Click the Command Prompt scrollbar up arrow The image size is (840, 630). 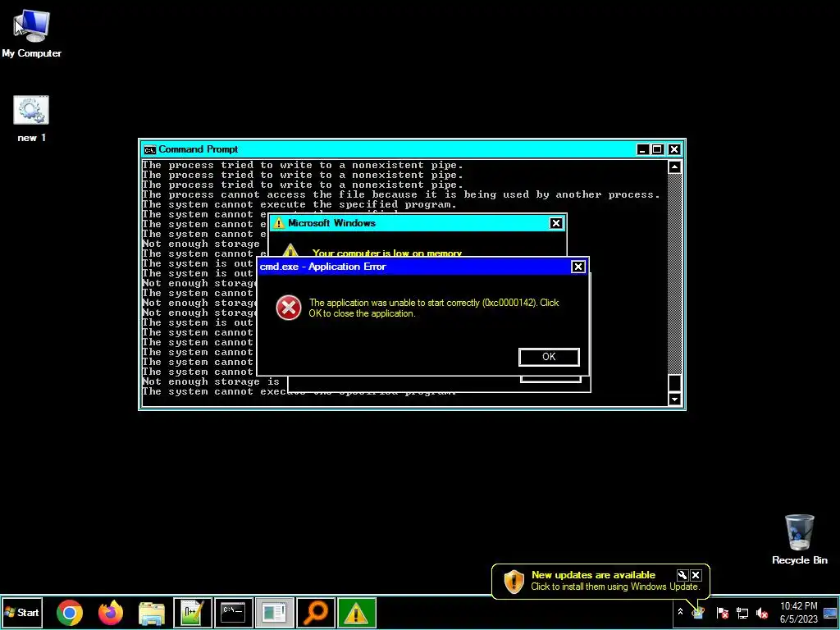(x=674, y=167)
